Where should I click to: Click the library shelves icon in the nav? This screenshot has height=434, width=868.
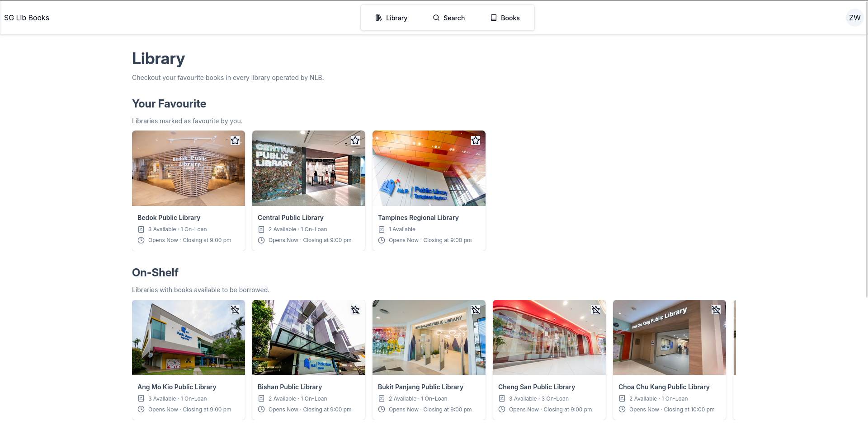[379, 18]
